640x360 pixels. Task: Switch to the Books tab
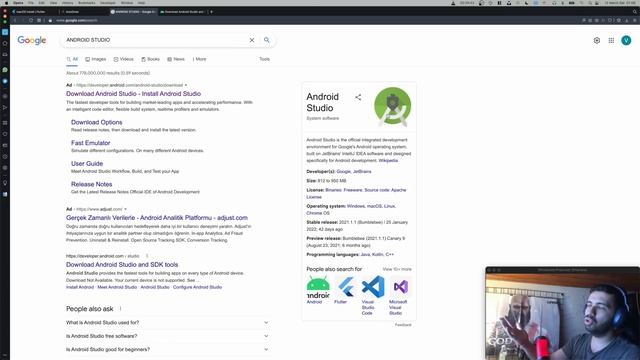(150, 59)
